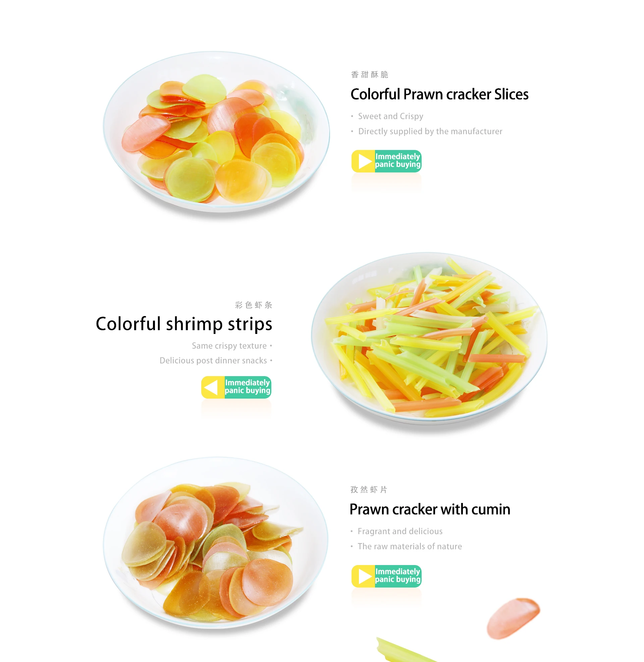Click Delicious post dinner snacks text
The image size is (644, 662).
213,361
